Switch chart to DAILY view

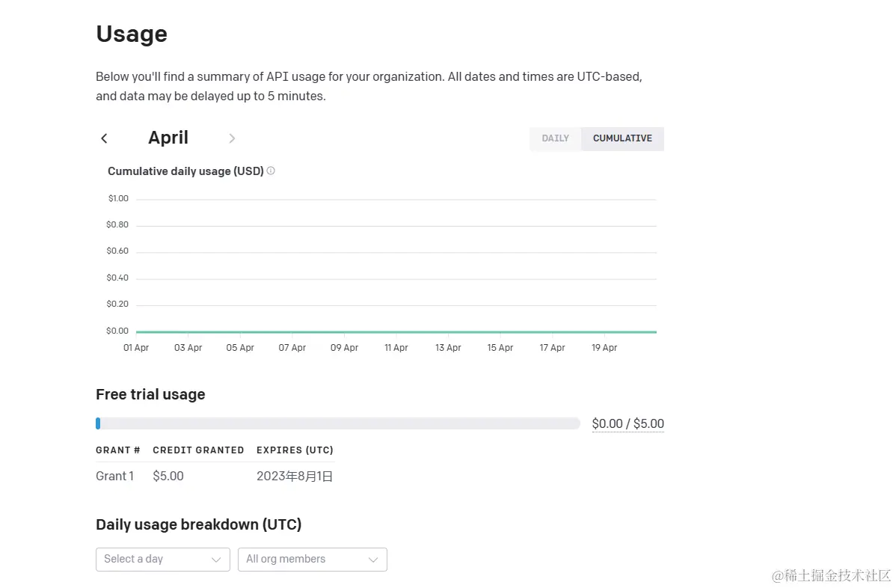pos(555,138)
